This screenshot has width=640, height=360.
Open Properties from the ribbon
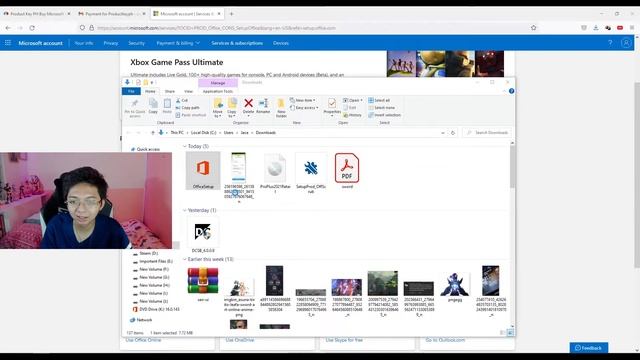coord(332,106)
